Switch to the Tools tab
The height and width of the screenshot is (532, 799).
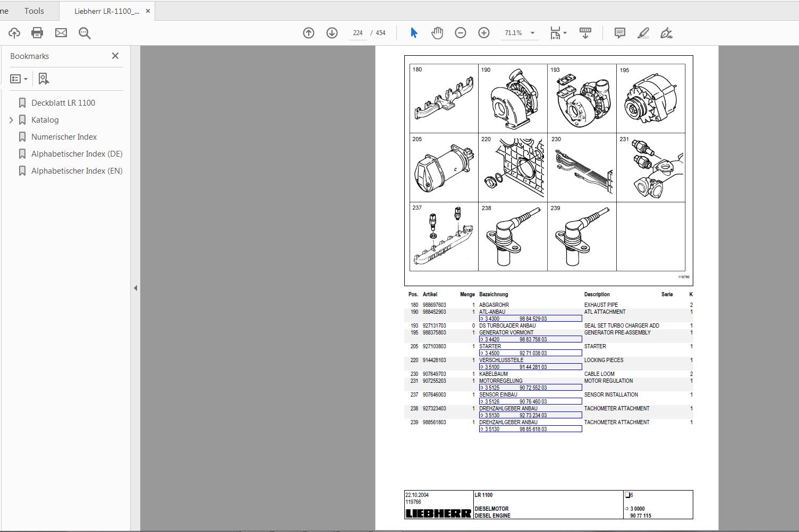pos(33,11)
